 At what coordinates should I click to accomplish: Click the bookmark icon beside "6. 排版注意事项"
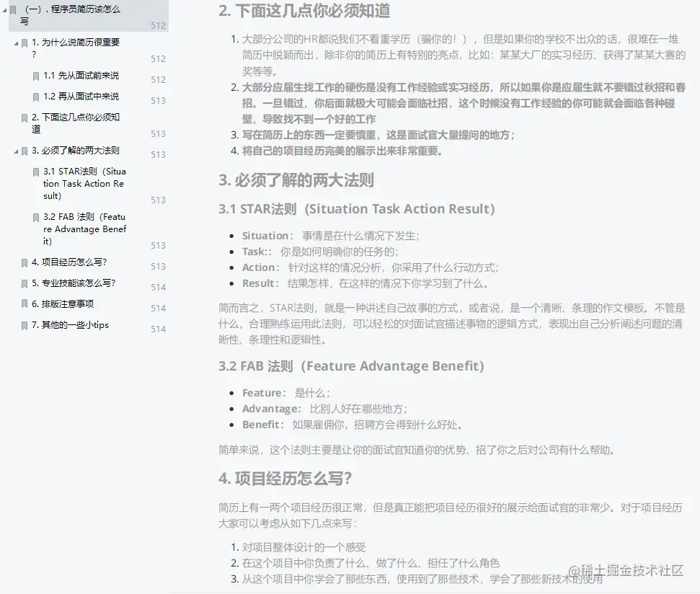[x=23, y=304]
